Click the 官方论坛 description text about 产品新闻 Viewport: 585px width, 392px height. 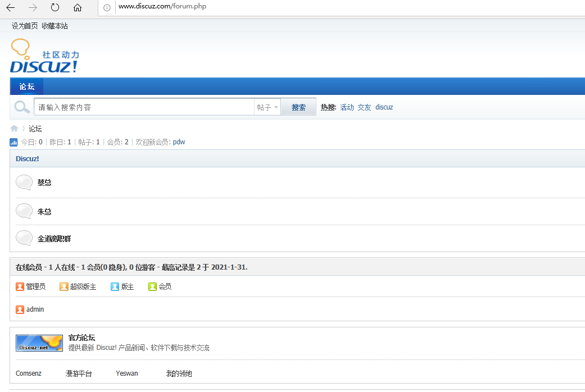click(139, 348)
